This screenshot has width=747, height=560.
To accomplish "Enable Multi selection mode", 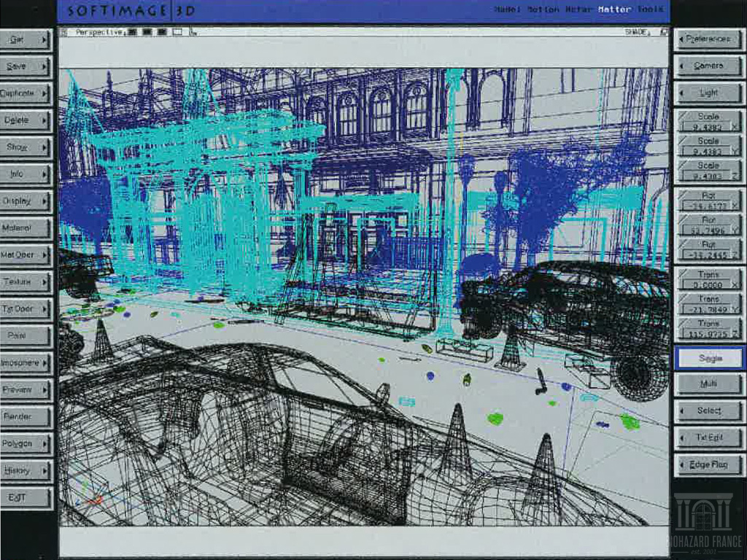I will 708,384.
